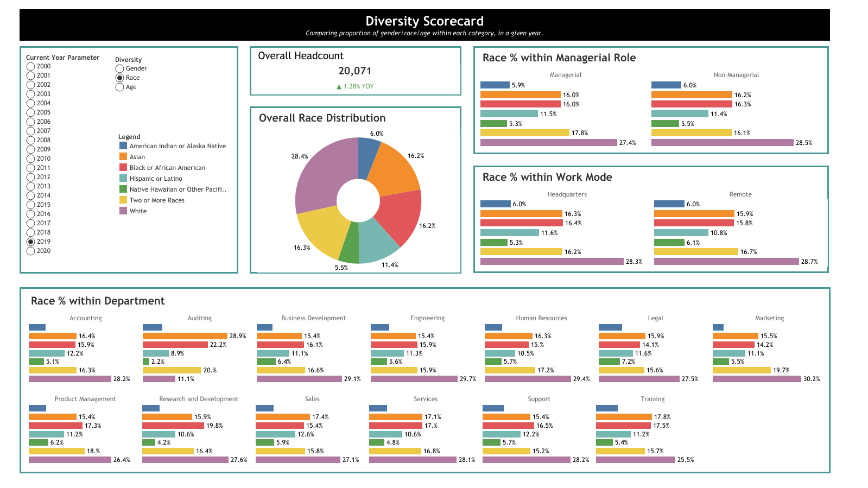Click the Asian orange legend swatch
The width and height of the screenshot is (868, 488).
pos(123,156)
